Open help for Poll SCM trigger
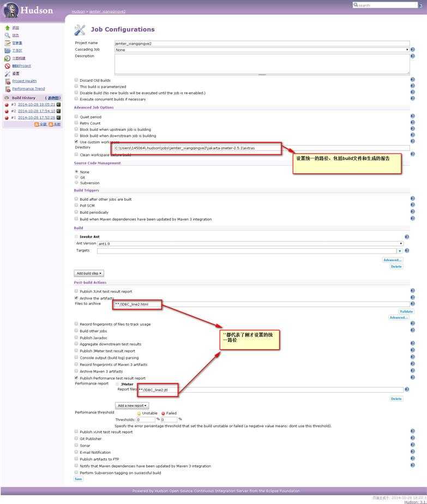 (413, 205)
